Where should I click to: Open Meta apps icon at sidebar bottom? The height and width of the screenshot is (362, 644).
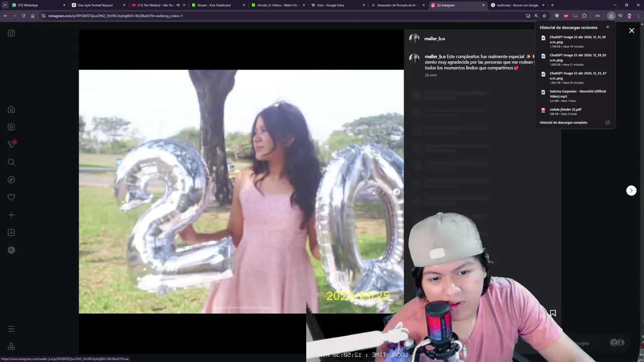point(11,346)
